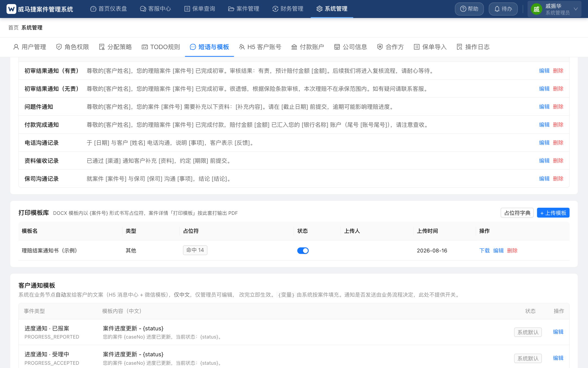Edit the 初审结果通知（有责） phrase
588x368 pixels.
544,71
